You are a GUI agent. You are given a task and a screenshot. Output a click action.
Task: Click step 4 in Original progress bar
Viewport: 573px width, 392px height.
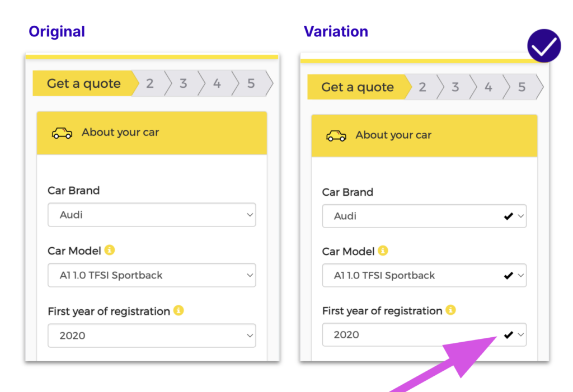tap(217, 84)
